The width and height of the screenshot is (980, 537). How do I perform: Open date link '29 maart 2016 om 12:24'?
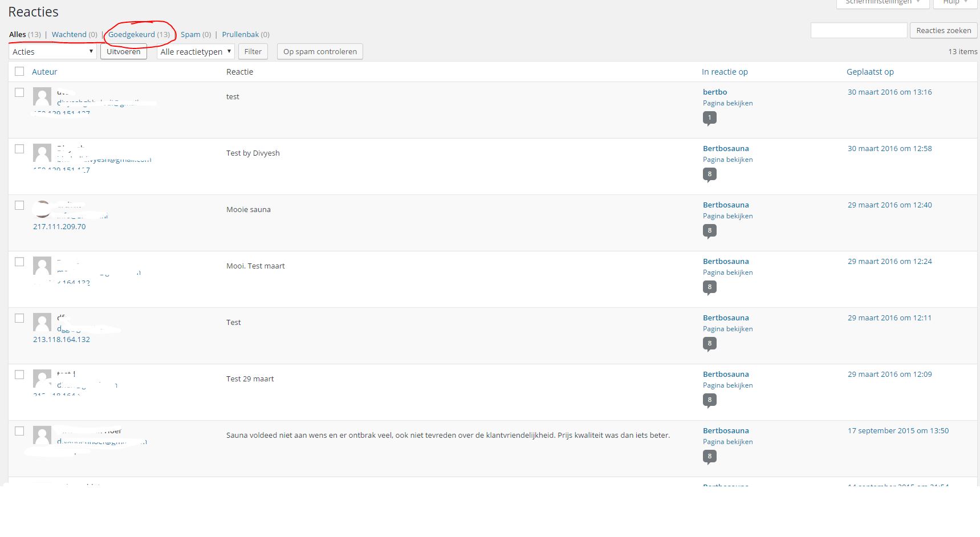click(889, 261)
